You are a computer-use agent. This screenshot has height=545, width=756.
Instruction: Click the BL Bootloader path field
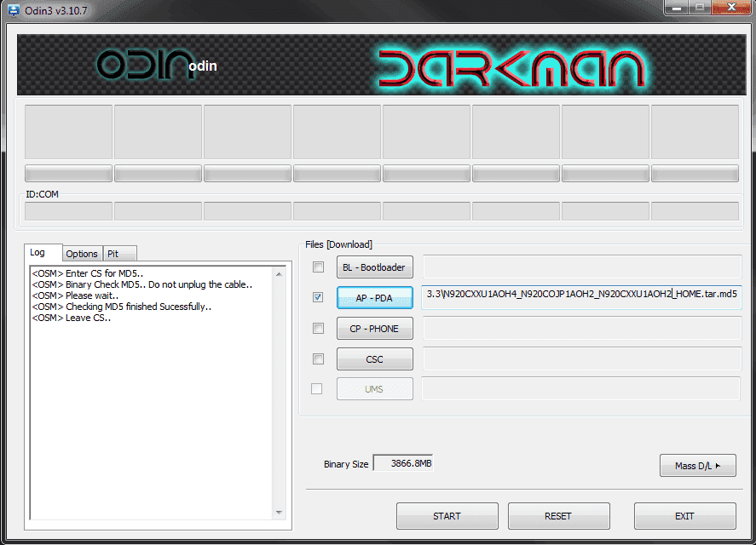click(x=582, y=267)
